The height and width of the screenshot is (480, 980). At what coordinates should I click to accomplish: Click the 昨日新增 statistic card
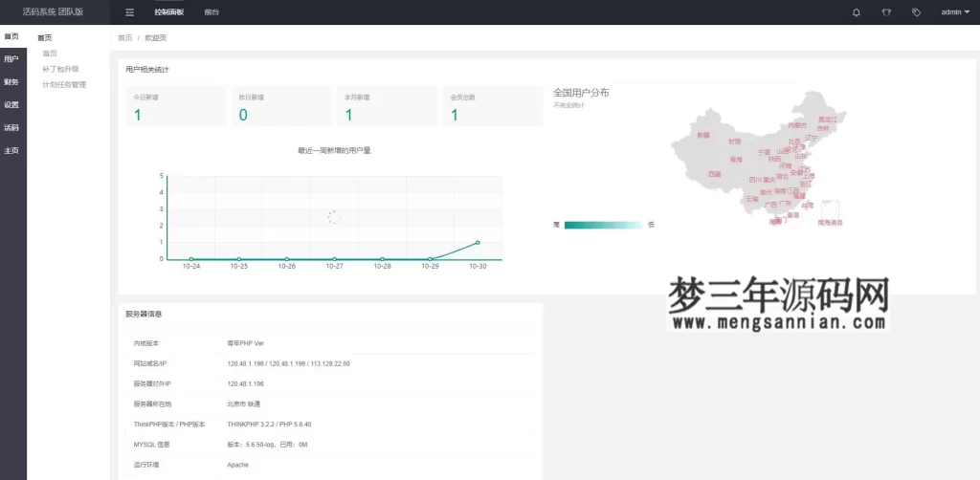[x=281, y=106]
